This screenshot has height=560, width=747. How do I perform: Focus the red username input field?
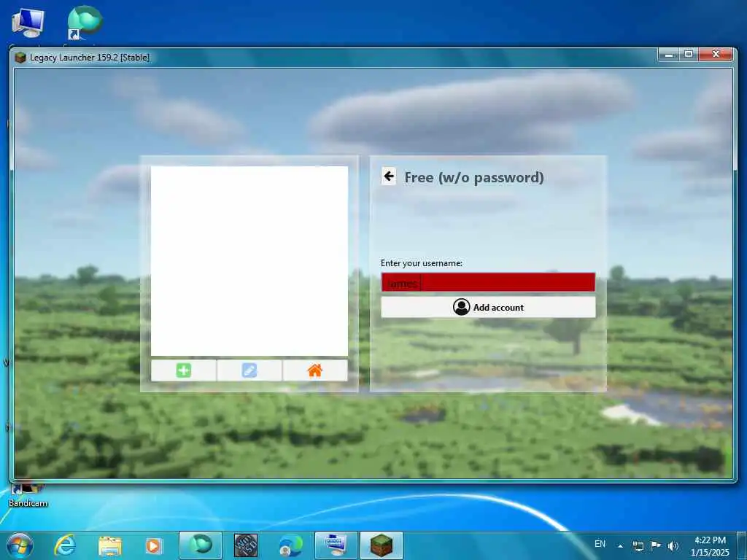(x=488, y=282)
